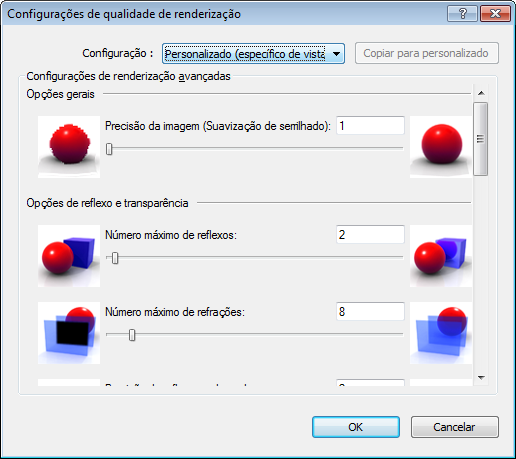Click the scrollbar down arrow
The image size is (516, 459).
click(481, 378)
